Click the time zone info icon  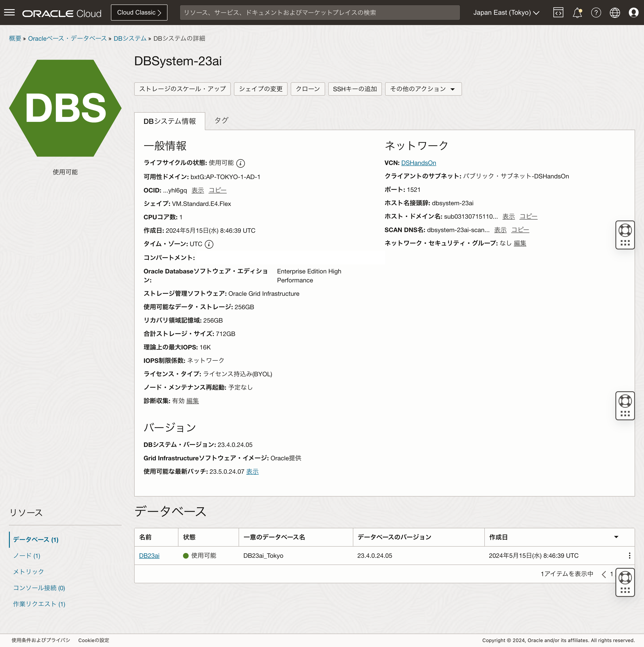(x=209, y=244)
